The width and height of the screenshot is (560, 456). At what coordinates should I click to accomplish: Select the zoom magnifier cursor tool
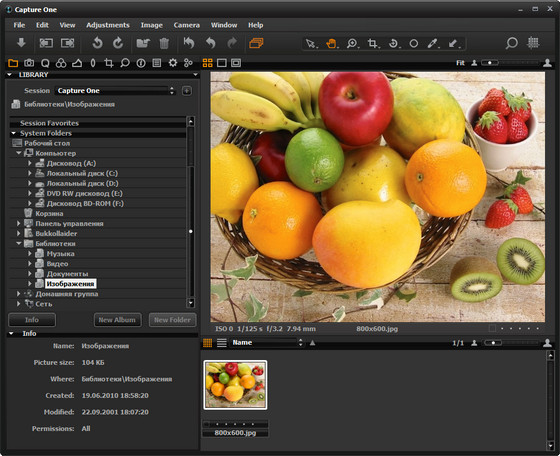click(x=352, y=44)
